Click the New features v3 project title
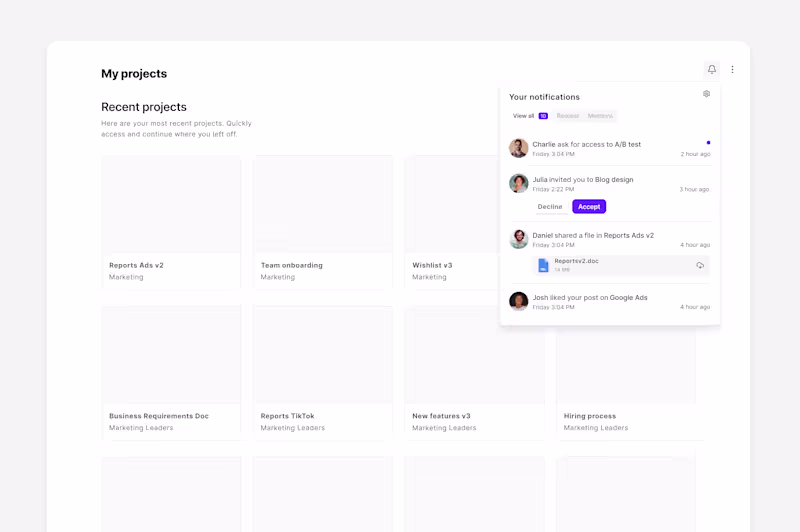The height and width of the screenshot is (532, 800). click(x=441, y=416)
